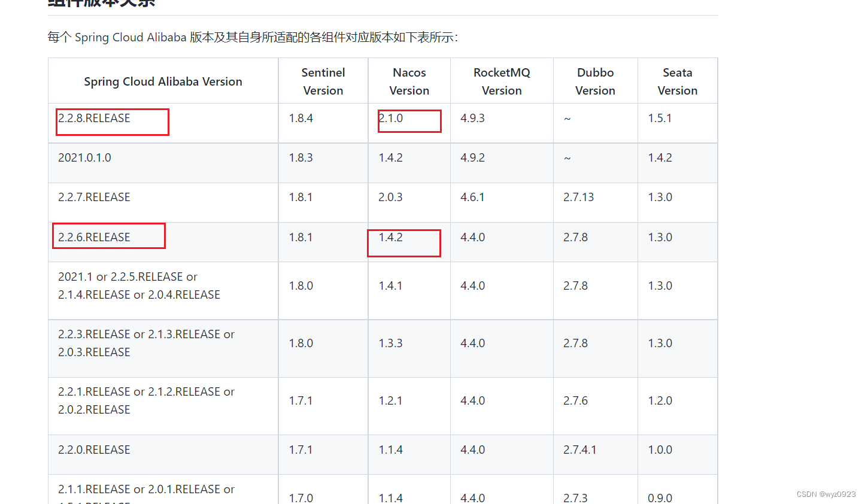865x504 pixels.
Task: Click Nacos 1.1.4 in 2.2.0.RELEASE row
Action: point(409,454)
